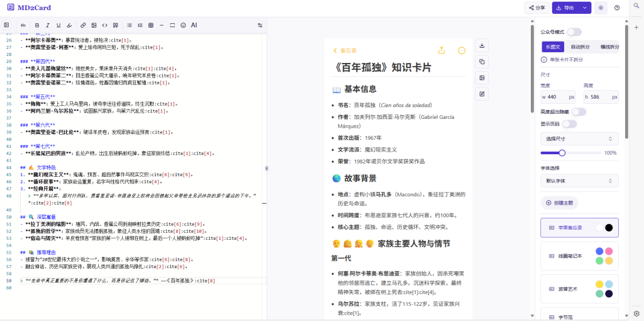Click 创建主题 button

coord(559,203)
